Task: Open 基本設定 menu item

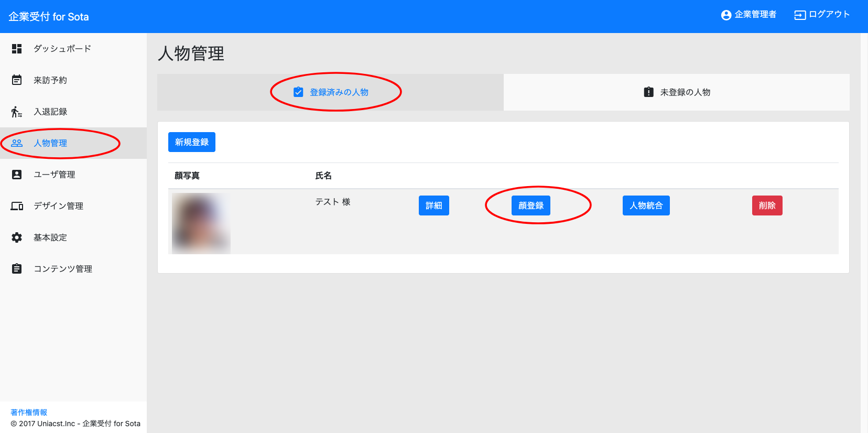Action: pos(73,237)
